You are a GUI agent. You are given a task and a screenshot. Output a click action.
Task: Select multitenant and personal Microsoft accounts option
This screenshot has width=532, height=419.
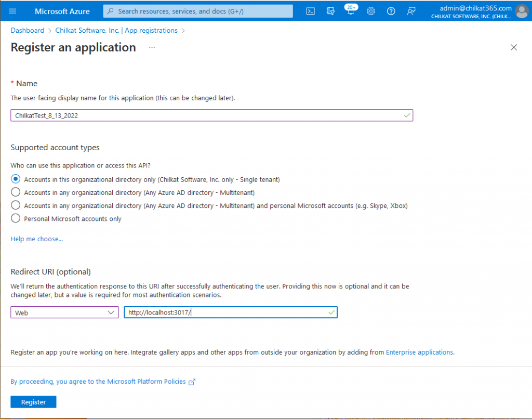point(15,205)
